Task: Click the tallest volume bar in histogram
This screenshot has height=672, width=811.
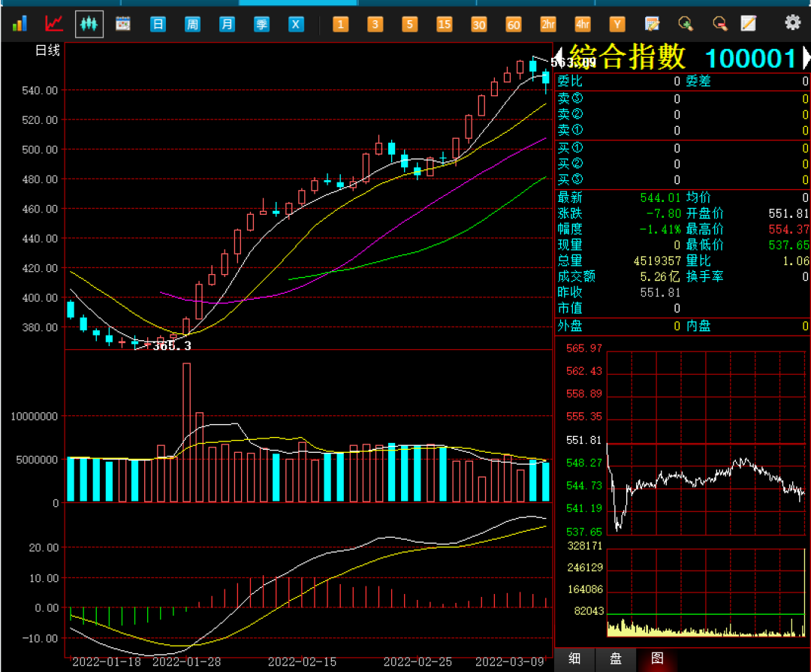Action: [187, 432]
